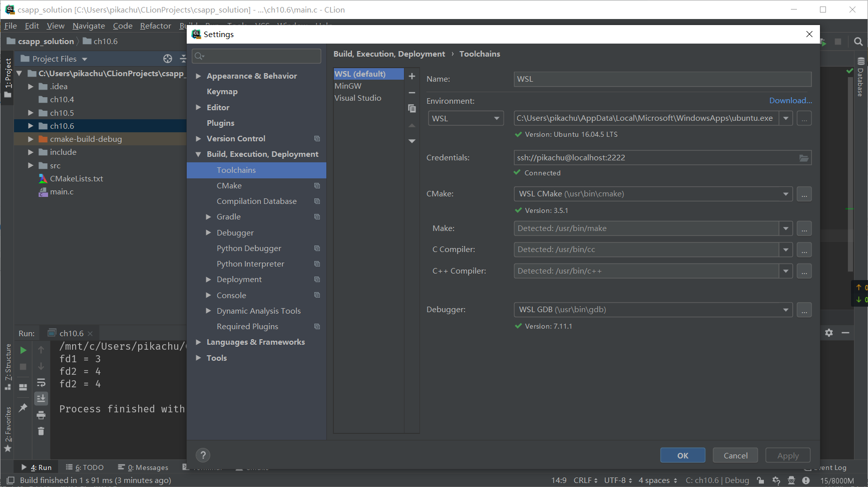Click scroll to end icon in Run panel

click(41, 398)
